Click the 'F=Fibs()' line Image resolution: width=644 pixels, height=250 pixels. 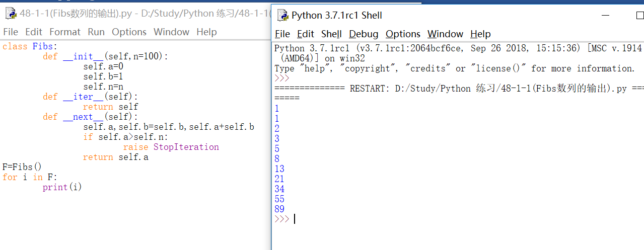[x=22, y=167]
